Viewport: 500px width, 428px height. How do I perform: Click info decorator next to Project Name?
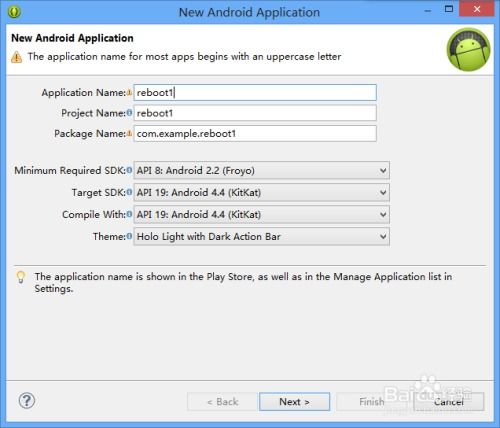129,113
